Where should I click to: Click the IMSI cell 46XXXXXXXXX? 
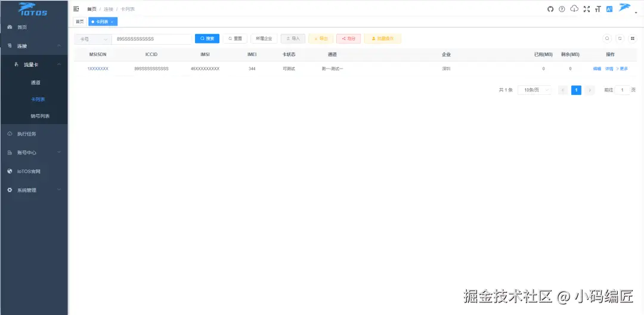pyautogui.click(x=205, y=69)
